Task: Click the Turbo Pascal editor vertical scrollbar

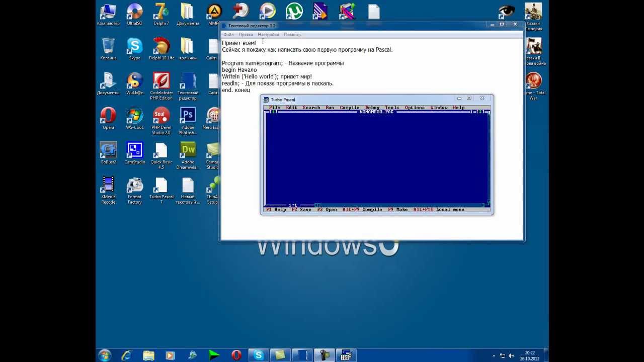Action: 489,158
